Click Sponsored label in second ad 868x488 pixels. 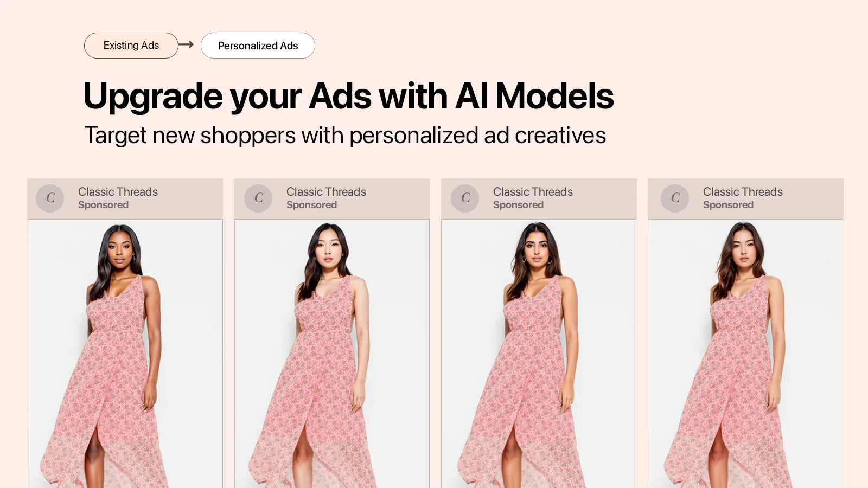point(311,205)
